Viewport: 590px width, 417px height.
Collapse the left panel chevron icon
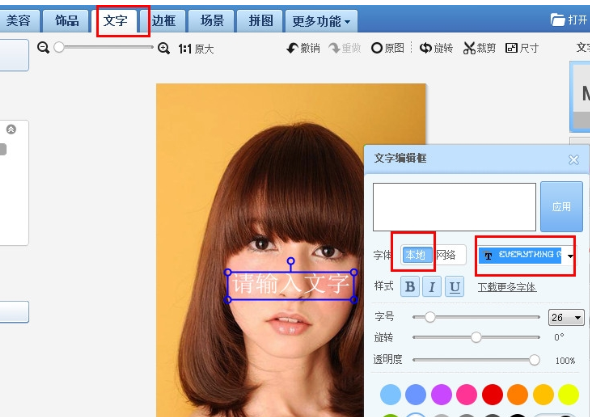click(11, 129)
